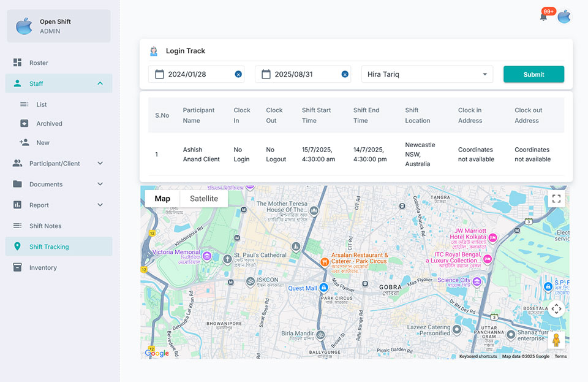The image size is (588, 382).
Task: Expand the Report submenu
Action: (100, 205)
